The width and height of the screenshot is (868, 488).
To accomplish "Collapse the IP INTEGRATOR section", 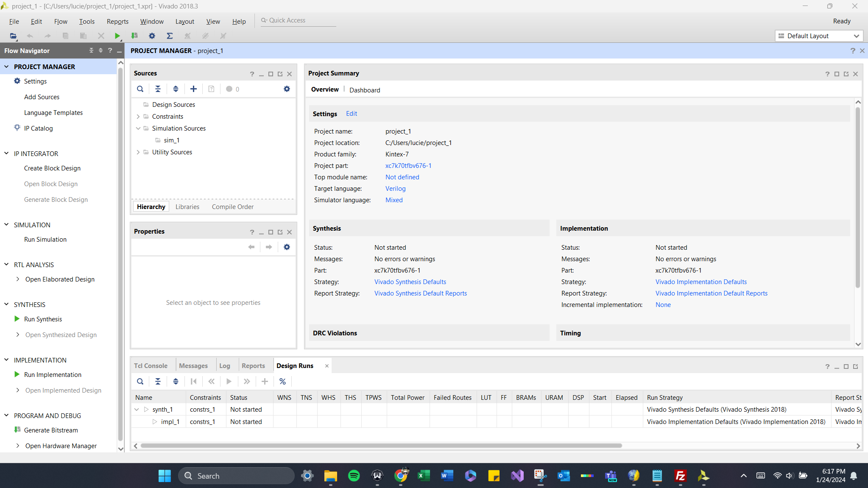I will (x=6, y=153).
